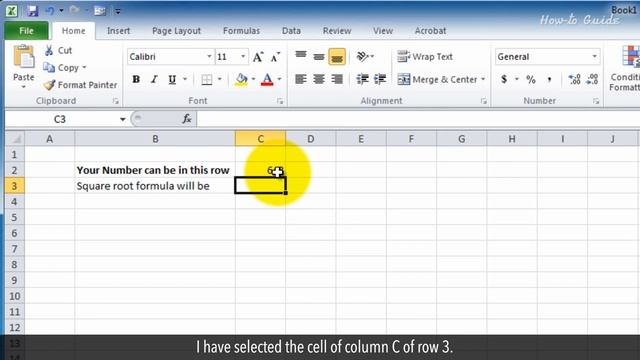The height and width of the screenshot is (360, 640).
Task: Click Increase Indent icon
Action: tap(380, 79)
